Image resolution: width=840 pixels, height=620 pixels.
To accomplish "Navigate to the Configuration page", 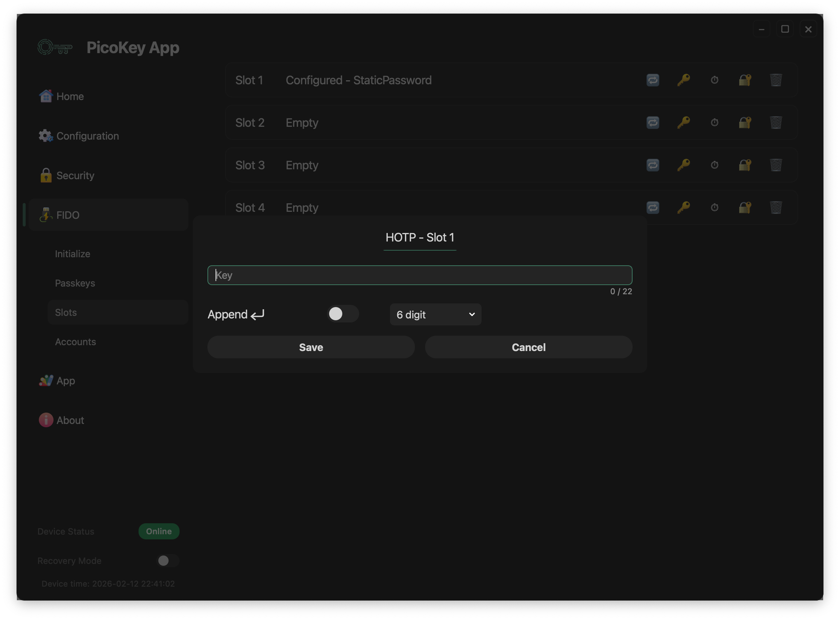I will pos(88,136).
